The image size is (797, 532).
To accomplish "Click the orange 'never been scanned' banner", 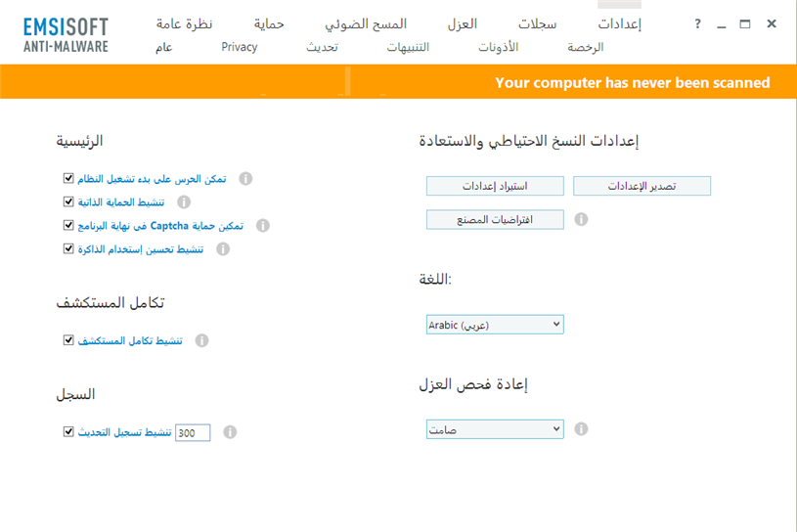I will [x=632, y=83].
